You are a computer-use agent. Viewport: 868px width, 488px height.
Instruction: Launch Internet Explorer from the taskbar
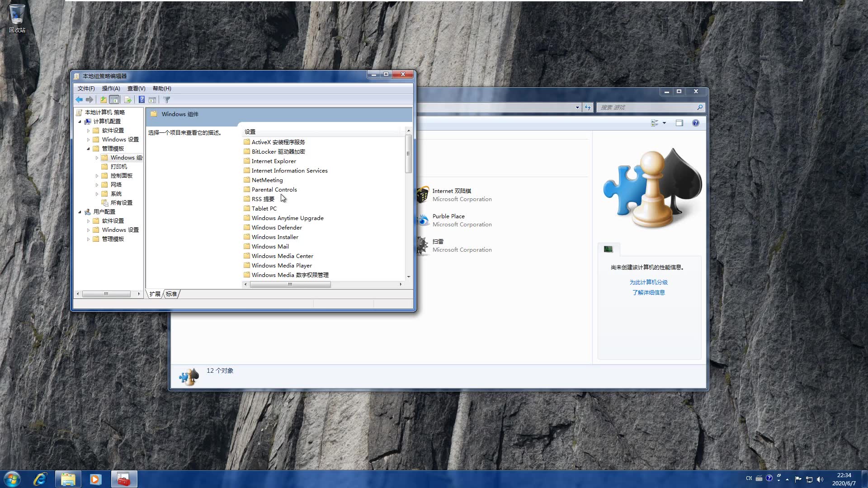40,479
